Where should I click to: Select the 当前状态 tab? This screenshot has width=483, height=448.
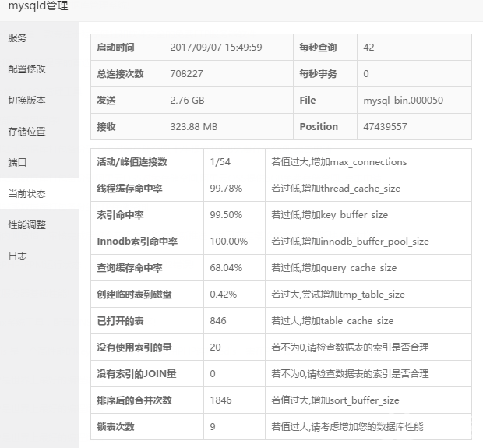[27, 193]
